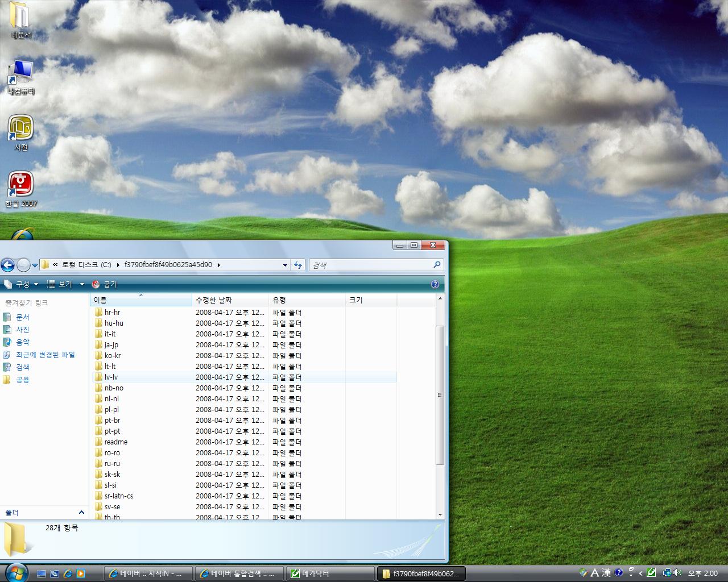Screen dimensions: 728x582
Task: Click 로컬 디스크 (C:) in the address bar
Action: pyautogui.click(x=87, y=265)
